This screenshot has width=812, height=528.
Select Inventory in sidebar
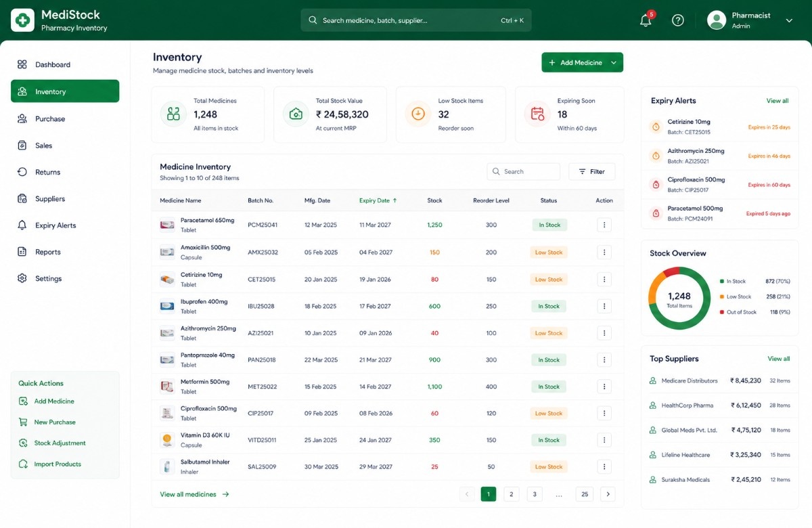click(65, 91)
